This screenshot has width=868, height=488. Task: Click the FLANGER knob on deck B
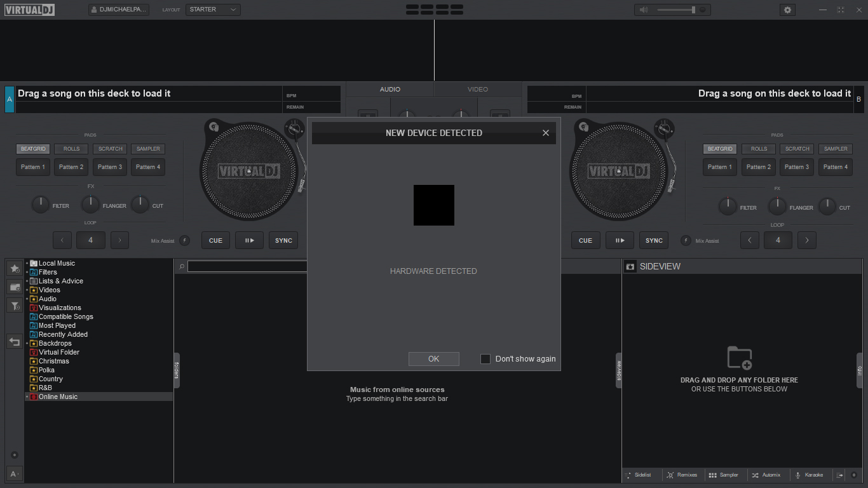(777, 206)
